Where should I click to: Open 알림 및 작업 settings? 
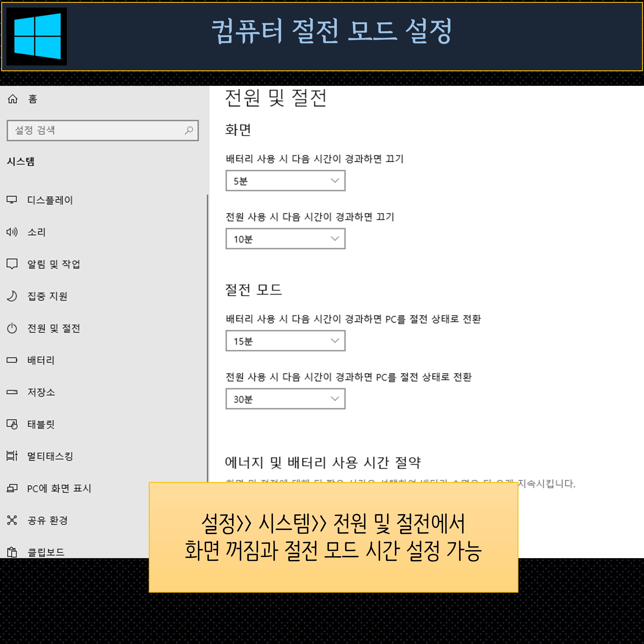coord(54,264)
